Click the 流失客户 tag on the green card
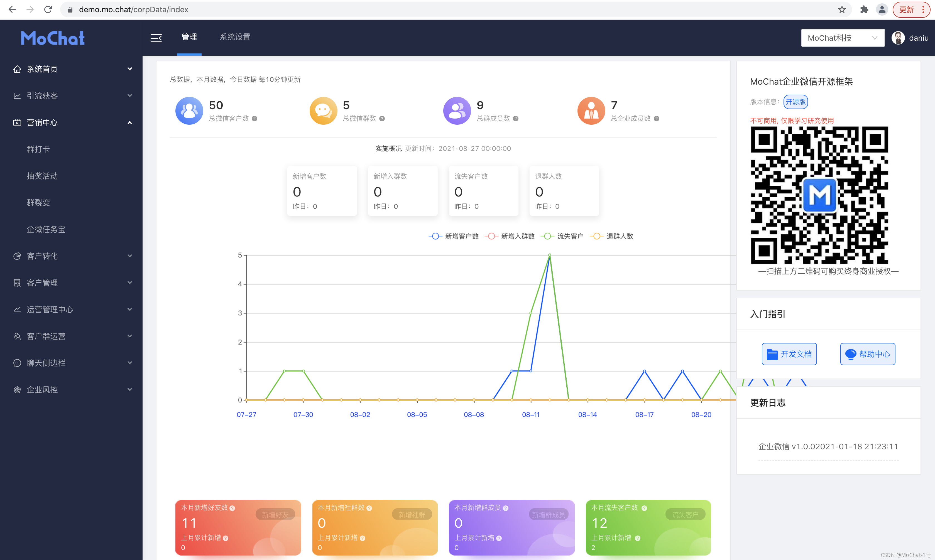 pyautogui.click(x=685, y=515)
